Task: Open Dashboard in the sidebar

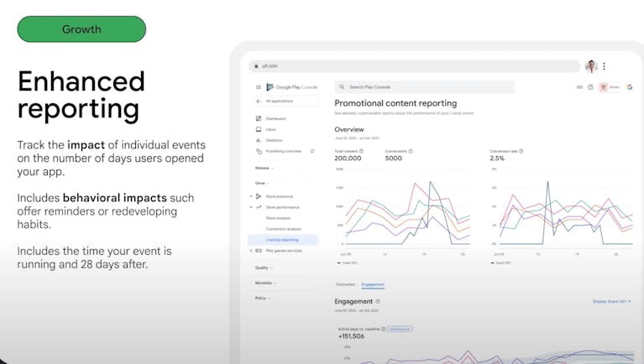Action: click(x=275, y=118)
